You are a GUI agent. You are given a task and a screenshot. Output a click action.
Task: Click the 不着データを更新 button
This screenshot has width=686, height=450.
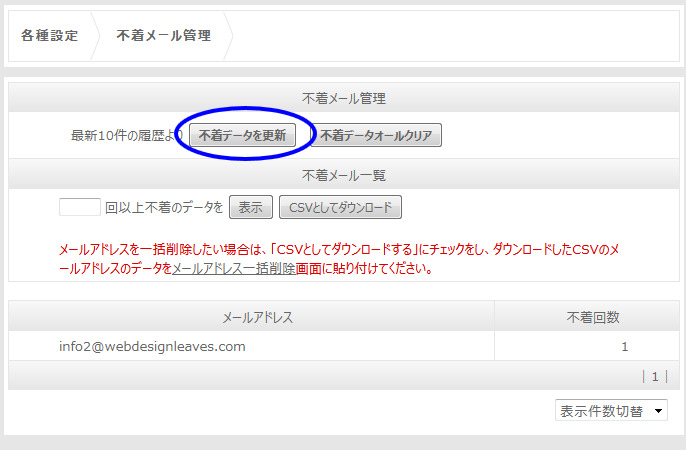coord(242,135)
